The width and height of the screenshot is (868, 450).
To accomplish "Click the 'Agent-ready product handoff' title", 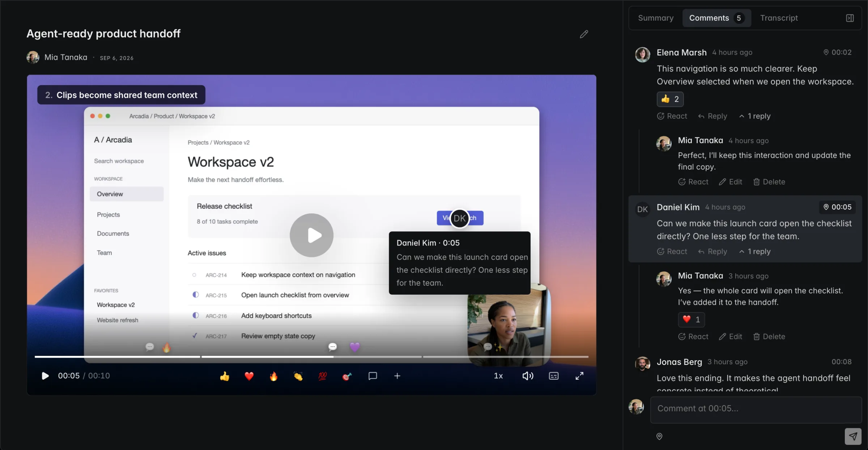I will pos(103,34).
